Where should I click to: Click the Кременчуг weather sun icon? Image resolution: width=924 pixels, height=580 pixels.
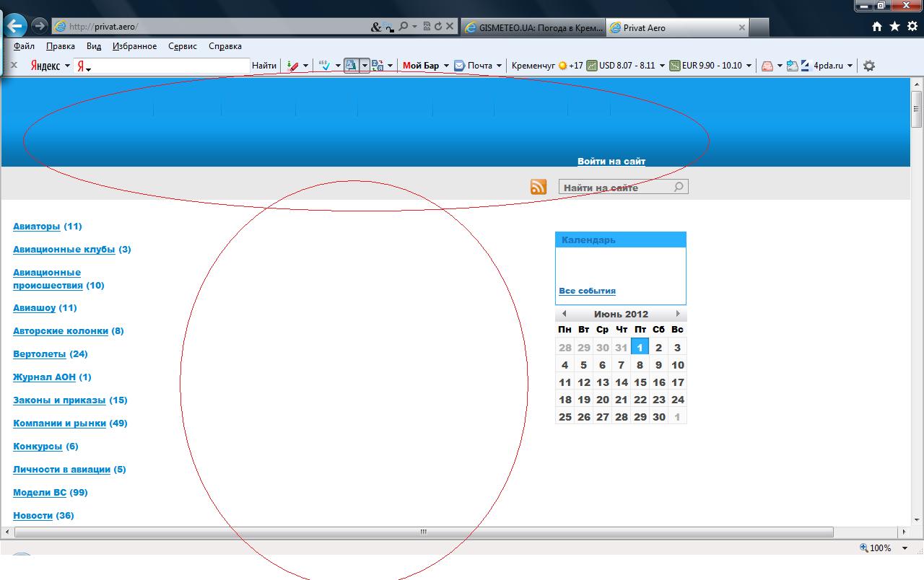click(562, 66)
